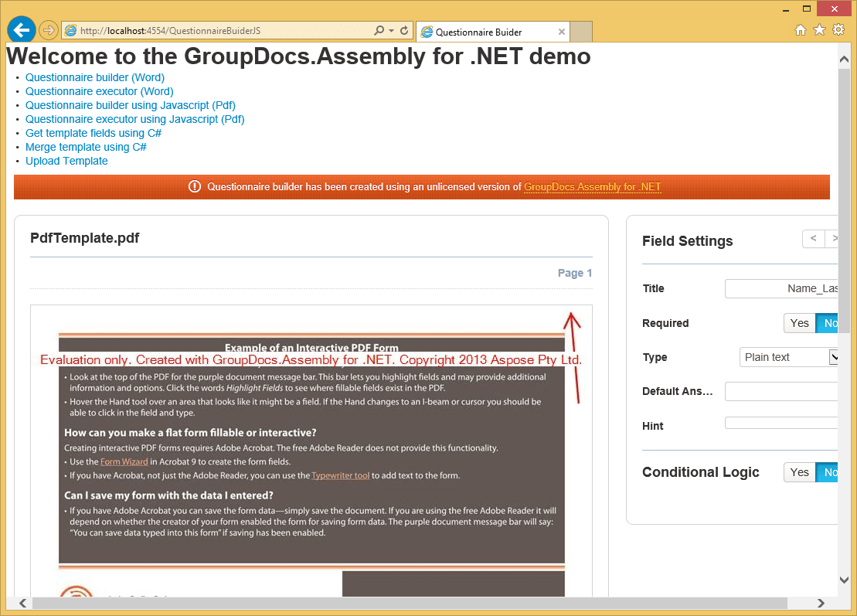Open Get template fields using C# link
This screenshot has width=857, height=616.
[x=93, y=134]
